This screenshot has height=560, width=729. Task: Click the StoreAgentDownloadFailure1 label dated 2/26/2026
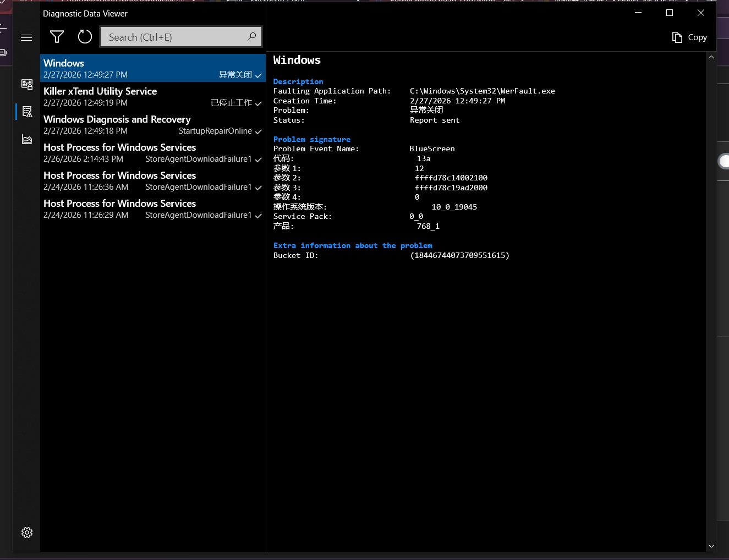199,159
